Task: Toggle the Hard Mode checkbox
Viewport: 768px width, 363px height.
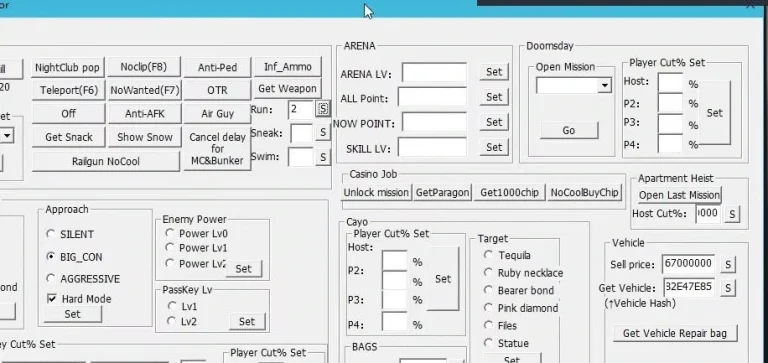Action: pos(52,299)
